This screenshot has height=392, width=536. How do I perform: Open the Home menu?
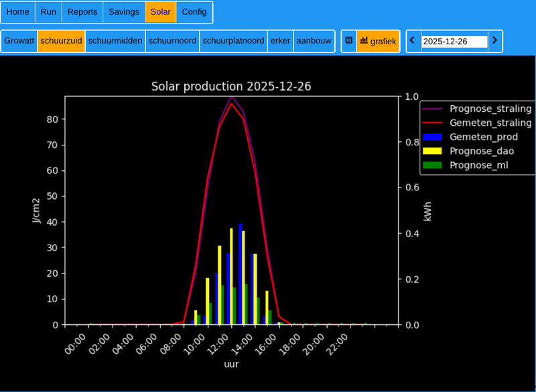coord(18,12)
